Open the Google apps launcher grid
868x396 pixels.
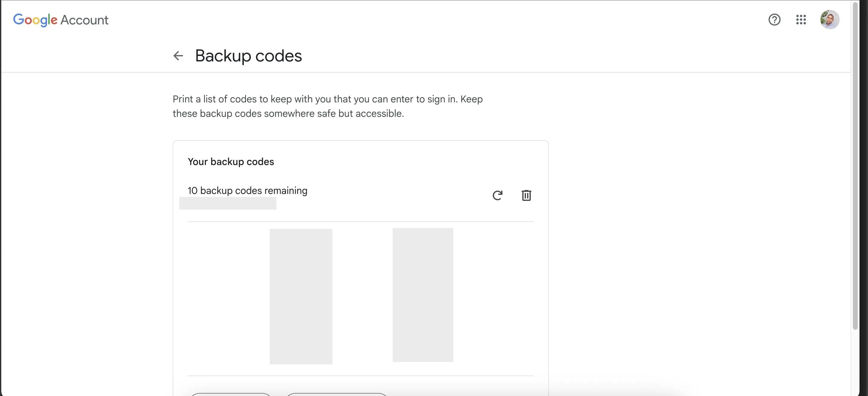pos(801,20)
